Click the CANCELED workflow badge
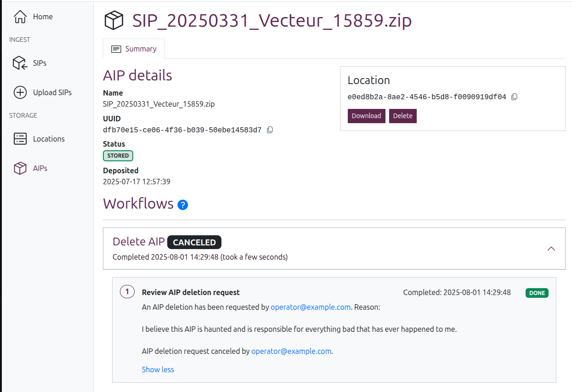 pos(194,242)
